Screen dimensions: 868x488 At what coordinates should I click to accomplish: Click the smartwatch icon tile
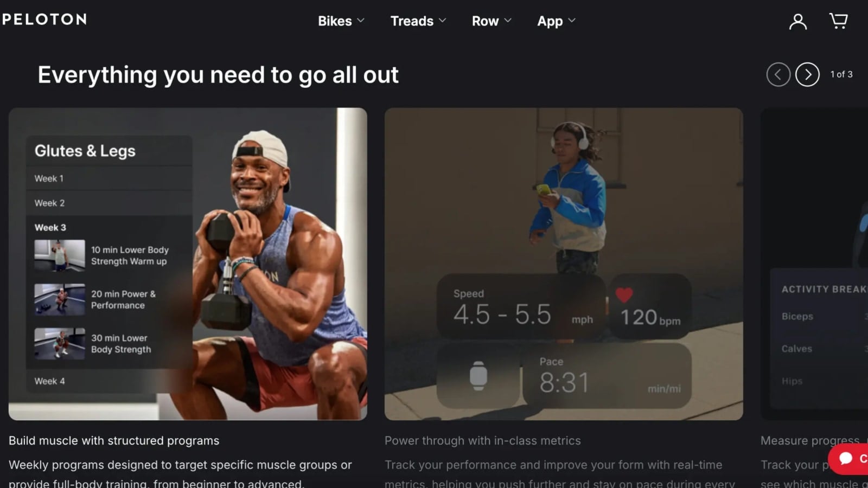[478, 376]
